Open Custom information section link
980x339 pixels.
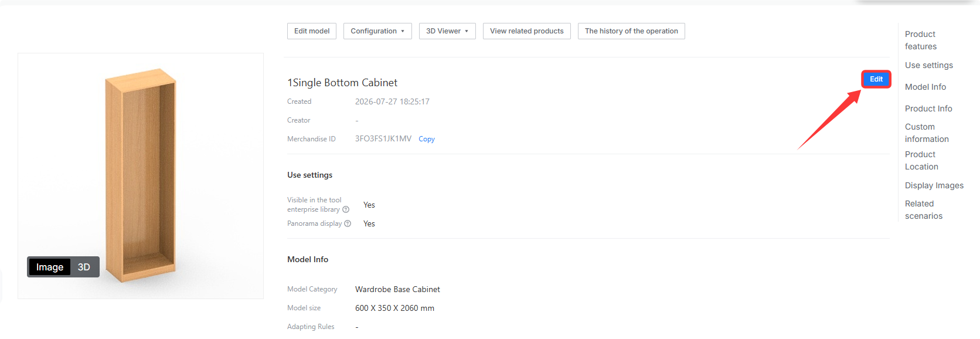[927, 133]
